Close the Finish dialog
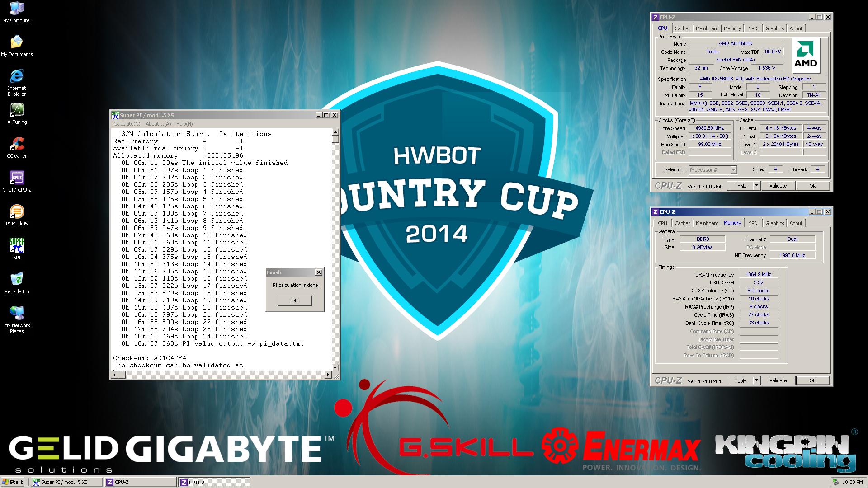The image size is (868, 488). pyautogui.click(x=319, y=272)
